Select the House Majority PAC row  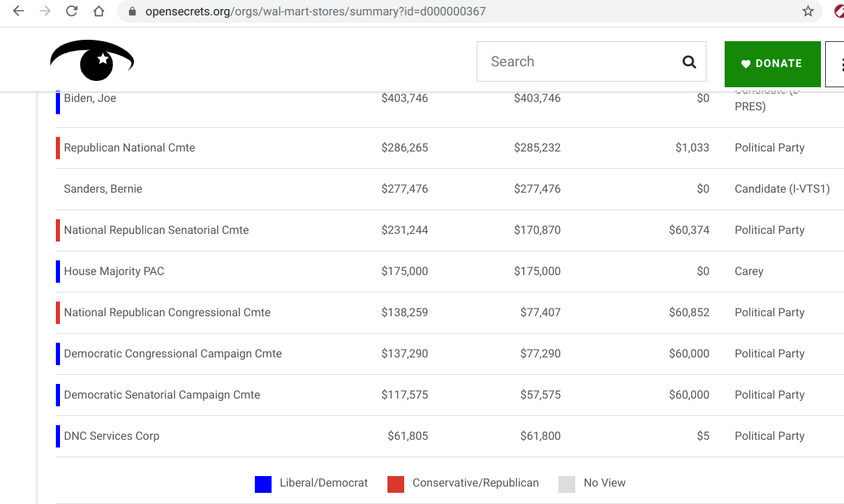pos(114,272)
